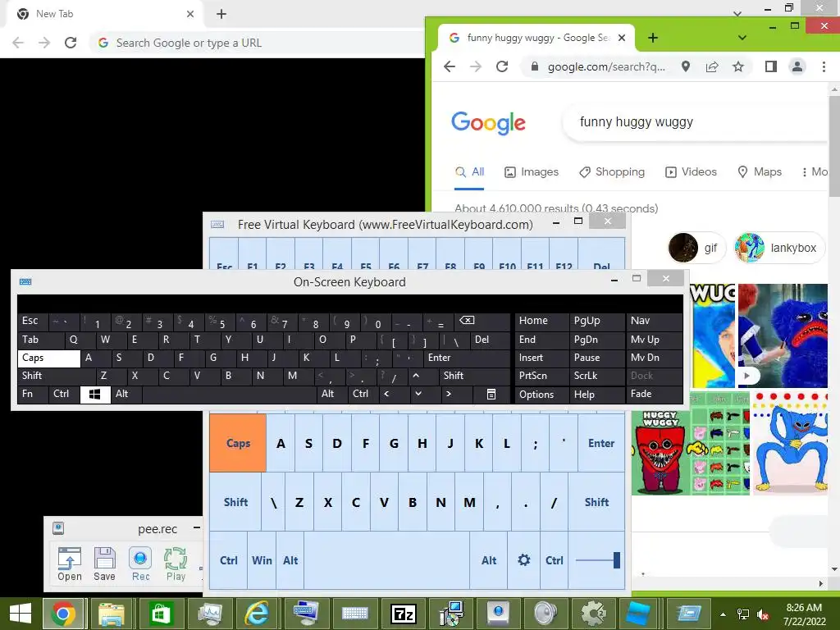
Task: Switch to Shopping search tab
Action: point(612,172)
